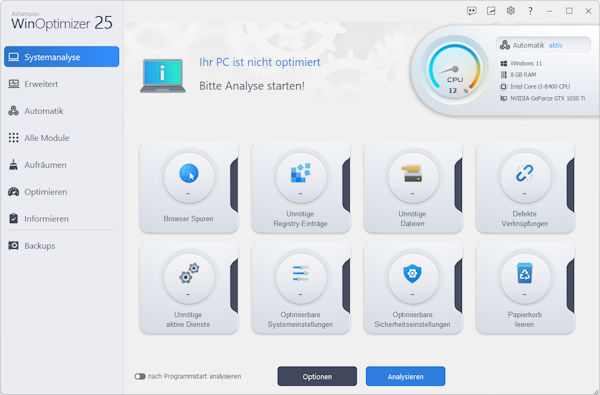Open the Defekte Verknüpfungen link icon
Viewport: 600px width, 395px height.
tap(524, 173)
